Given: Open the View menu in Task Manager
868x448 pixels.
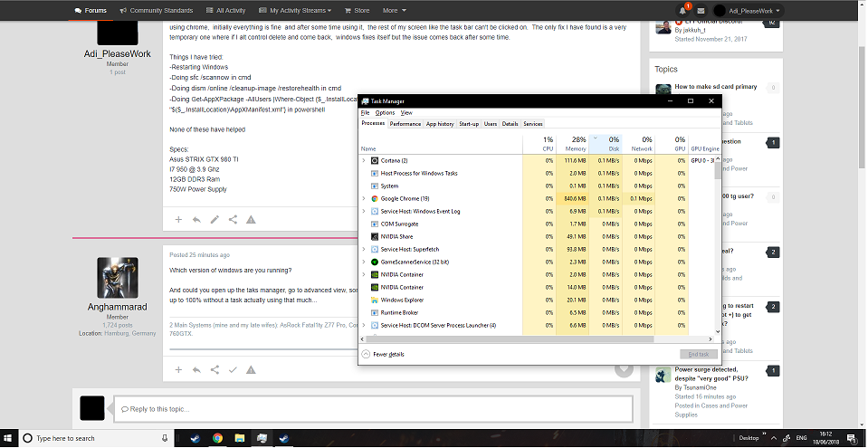Looking at the screenshot, I should (406, 113).
